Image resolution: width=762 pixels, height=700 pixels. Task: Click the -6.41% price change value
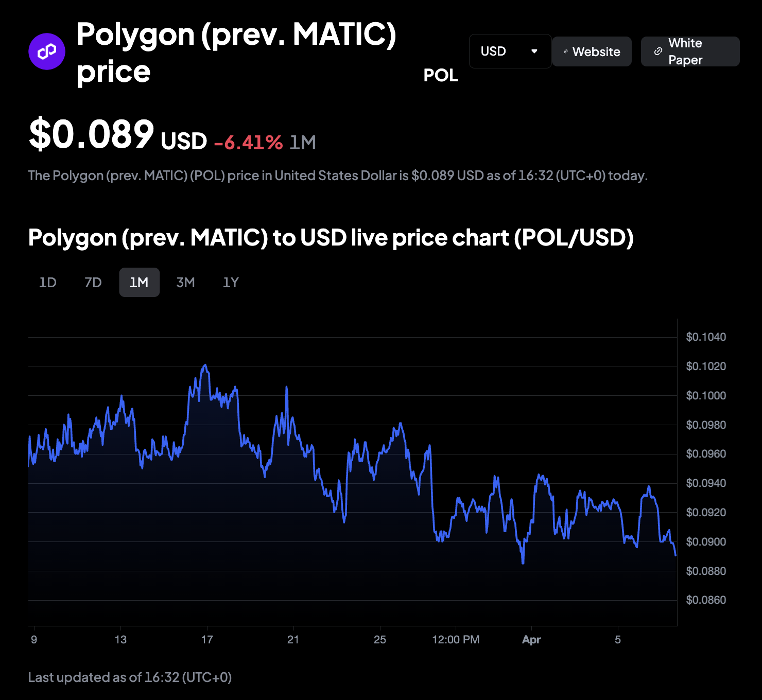[x=248, y=143]
